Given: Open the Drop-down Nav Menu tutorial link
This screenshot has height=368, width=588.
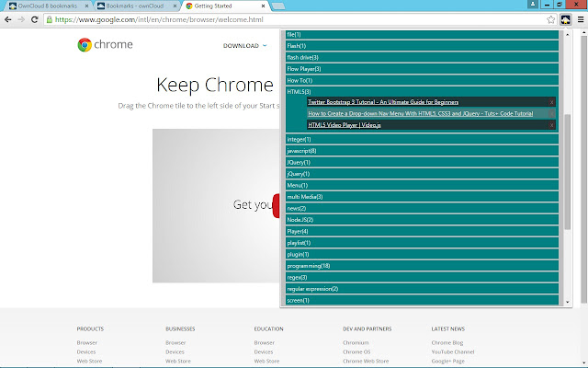Looking at the screenshot, I should (420, 113).
